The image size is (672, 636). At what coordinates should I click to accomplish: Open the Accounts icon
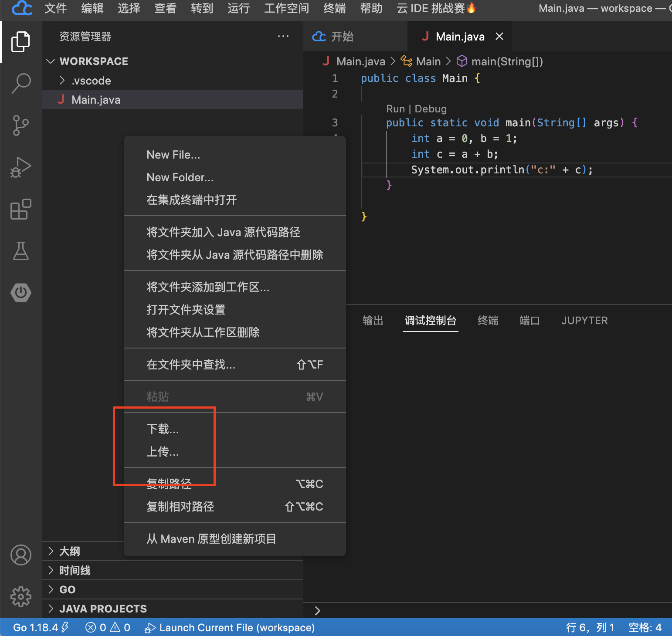click(20, 555)
